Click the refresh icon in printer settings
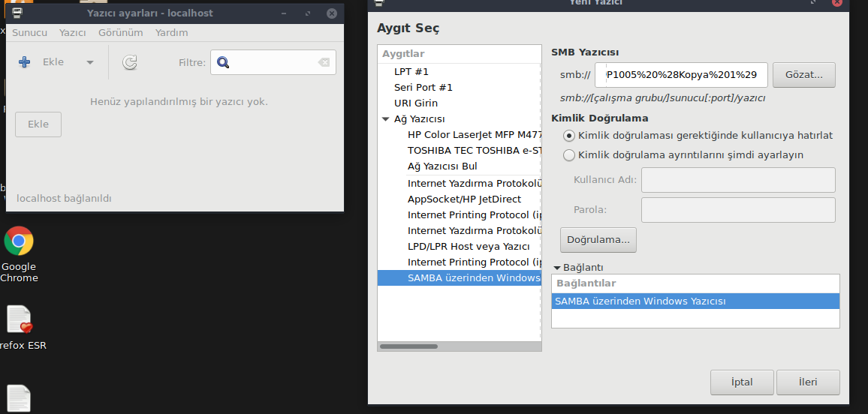The height and width of the screenshot is (414, 868). (x=129, y=63)
